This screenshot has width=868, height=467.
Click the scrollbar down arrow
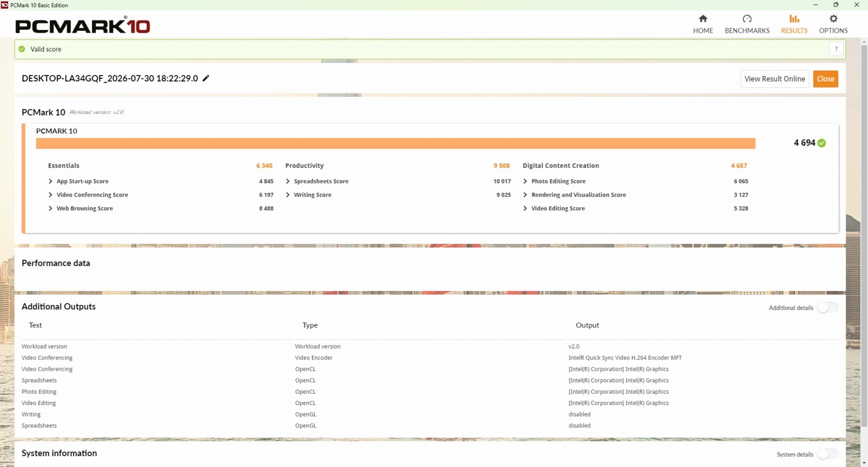coord(864,463)
